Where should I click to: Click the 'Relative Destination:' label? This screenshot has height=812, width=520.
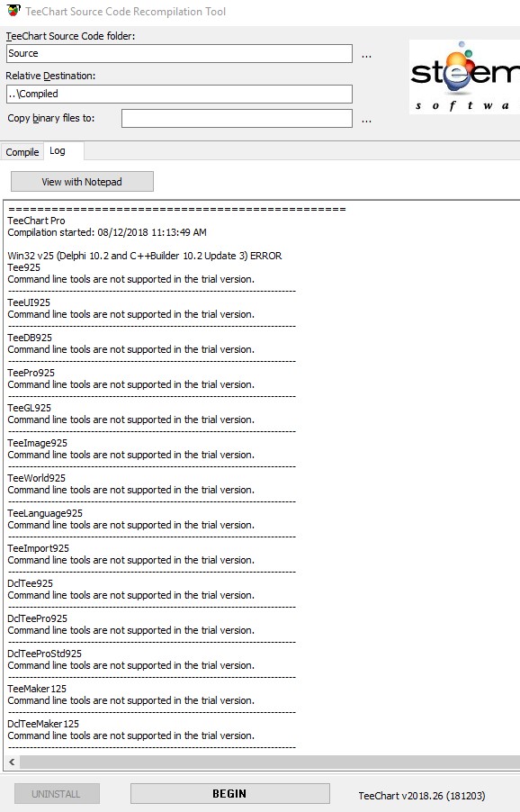(x=50, y=77)
